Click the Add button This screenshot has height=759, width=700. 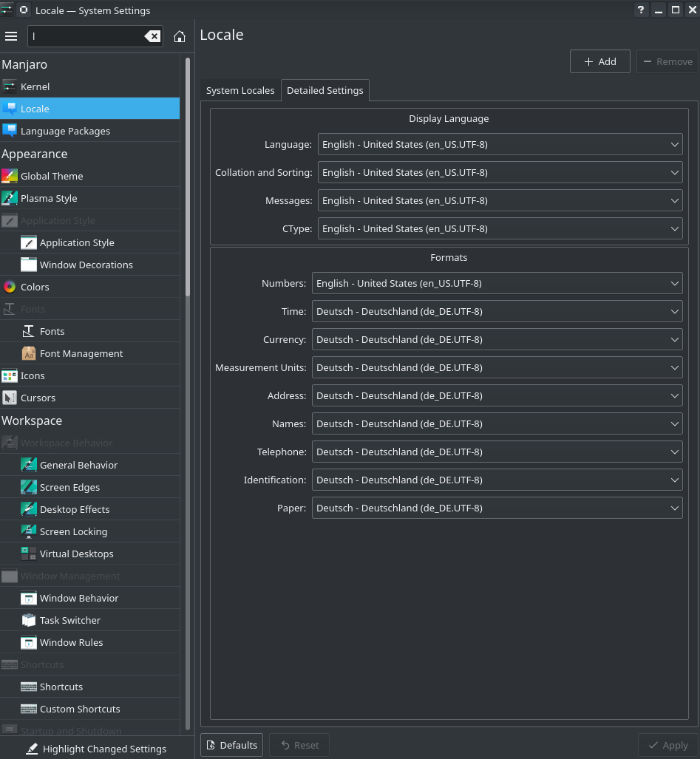[x=599, y=61]
